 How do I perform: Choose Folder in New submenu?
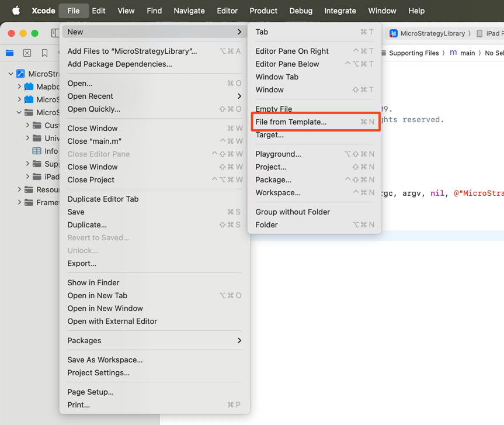[315, 225]
